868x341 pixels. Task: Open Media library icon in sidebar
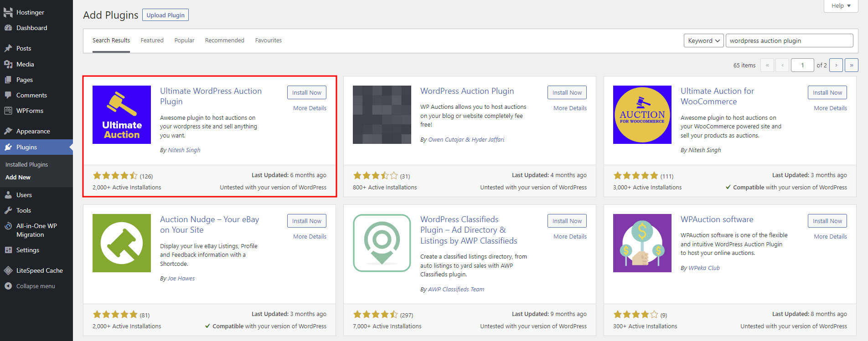coord(8,64)
